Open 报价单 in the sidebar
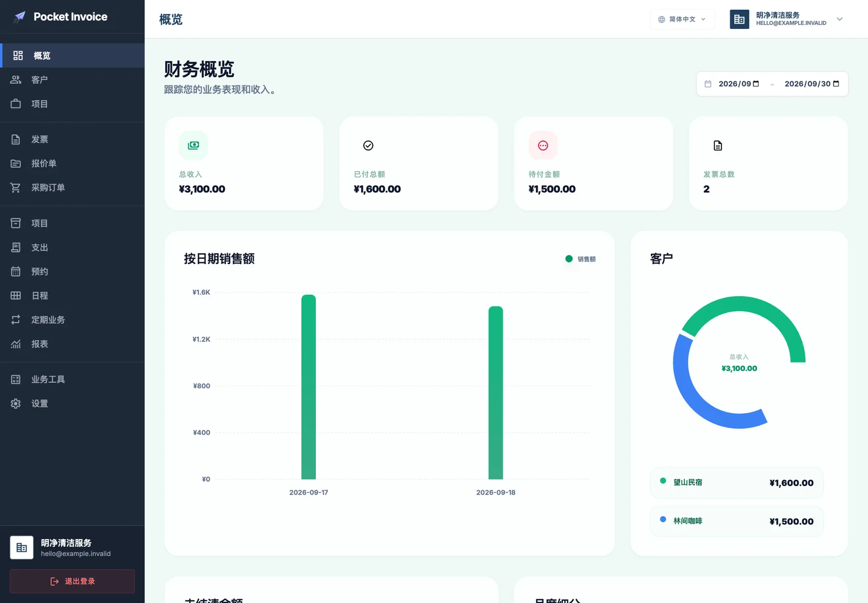Screen dimensions: 868x603 [x=72, y=163]
